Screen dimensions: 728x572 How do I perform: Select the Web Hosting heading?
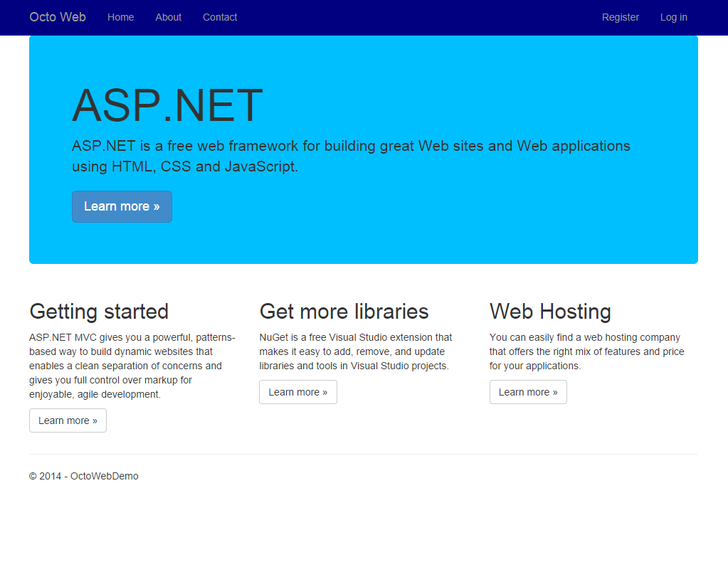[x=549, y=312]
